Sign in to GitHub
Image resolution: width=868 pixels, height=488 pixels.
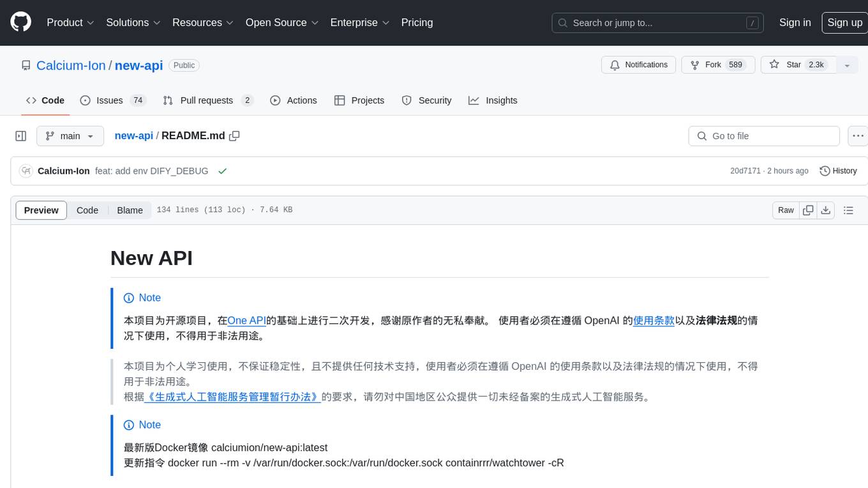(795, 22)
